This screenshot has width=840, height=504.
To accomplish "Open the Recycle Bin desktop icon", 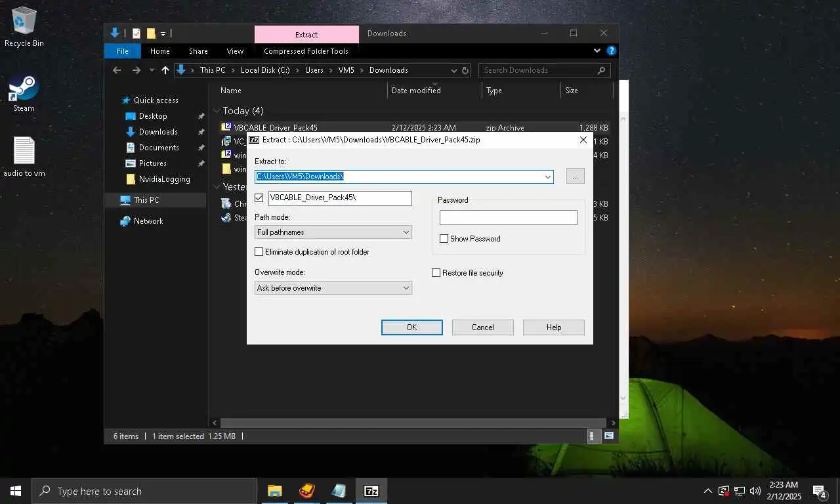I will tap(24, 27).
